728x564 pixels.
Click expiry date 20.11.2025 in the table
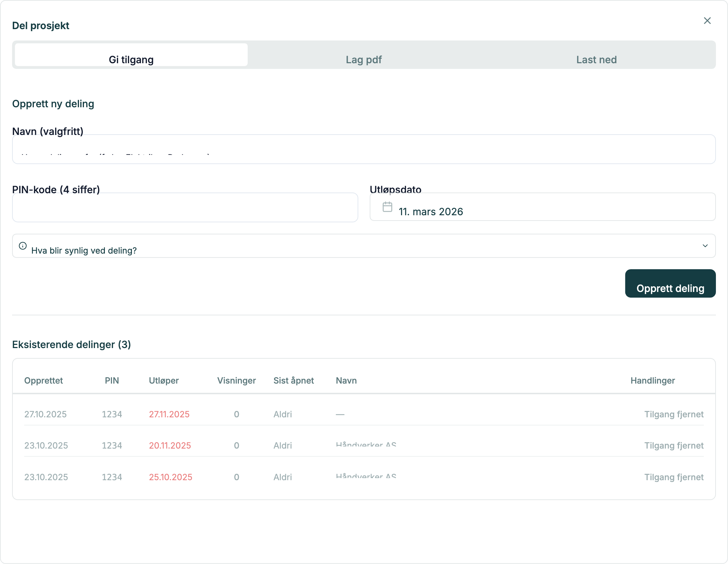click(170, 445)
